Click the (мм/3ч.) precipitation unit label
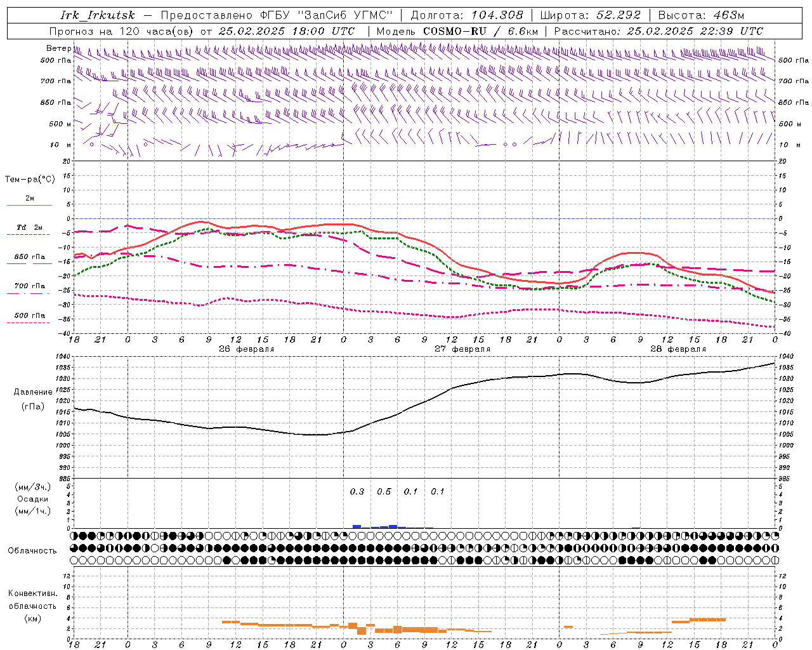The width and height of the screenshot is (812, 650). pyautogui.click(x=33, y=487)
